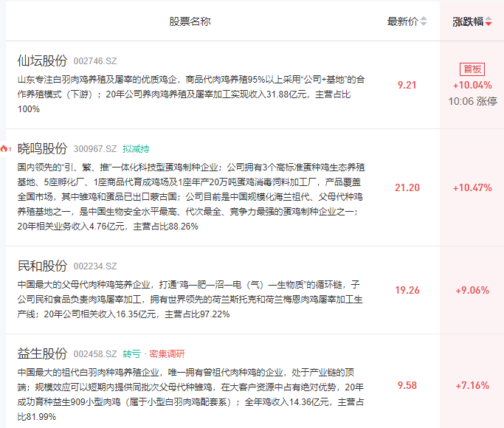Click stock code 002746.SZ
Image resolution: width=504 pixels, height=428 pixels.
[95, 61]
